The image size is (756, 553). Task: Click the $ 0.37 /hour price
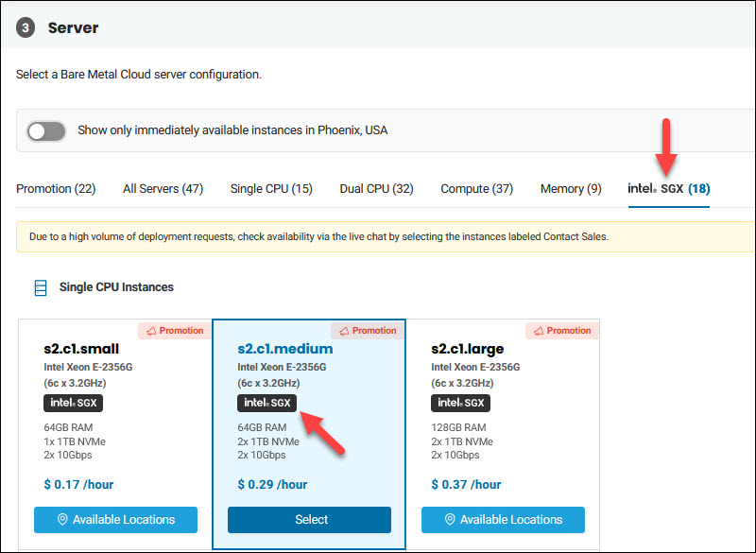click(x=466, y=485)
